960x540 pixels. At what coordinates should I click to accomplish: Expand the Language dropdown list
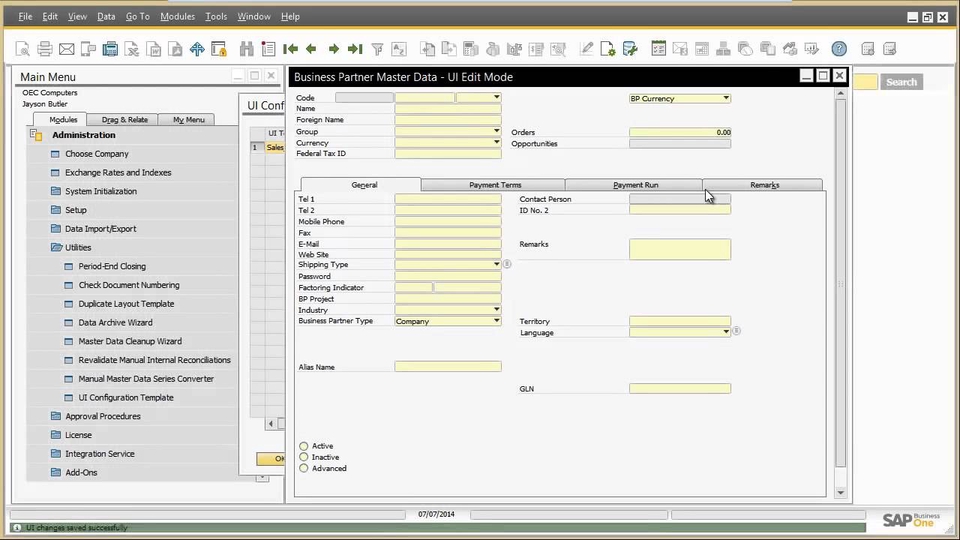[725, 332]
